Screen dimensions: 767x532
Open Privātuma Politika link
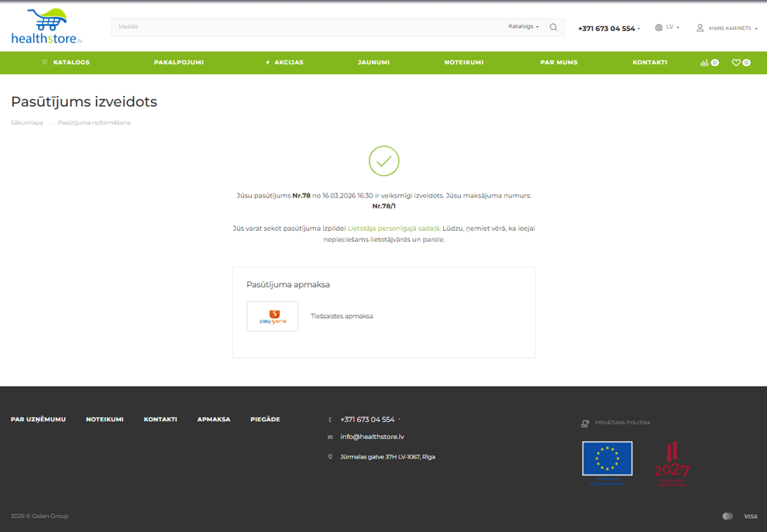click(623, 423)
